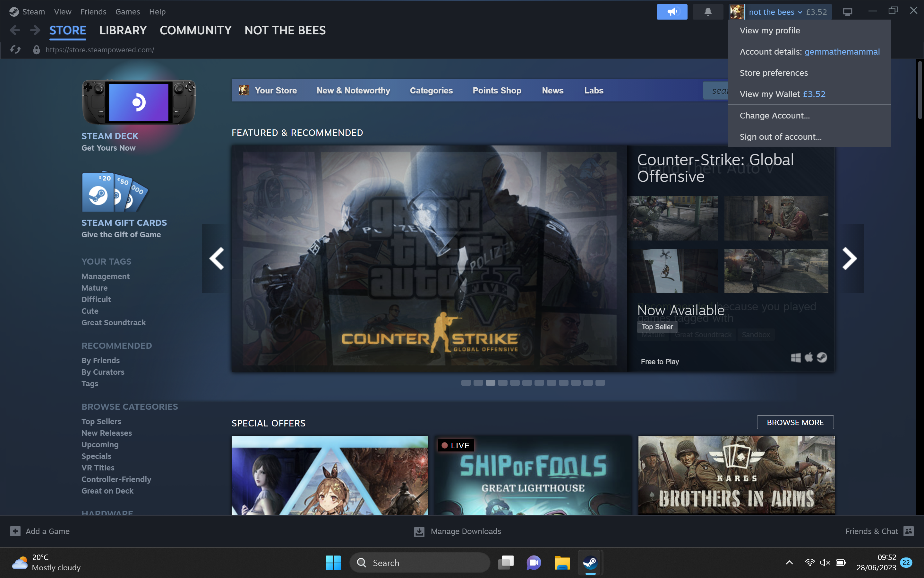The height and width of the screenshot is (578, 924).
Task: Reload the store page
Action: [x=15, y=50]
